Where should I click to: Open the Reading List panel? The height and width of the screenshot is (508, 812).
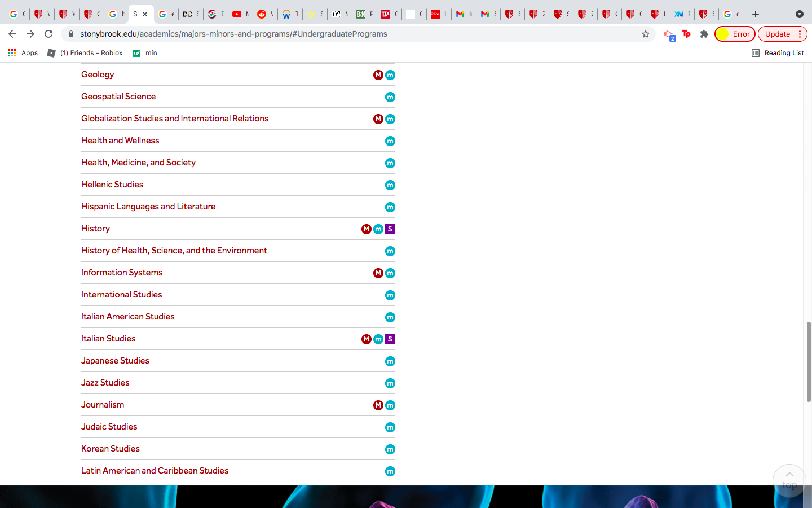[778, 53]
